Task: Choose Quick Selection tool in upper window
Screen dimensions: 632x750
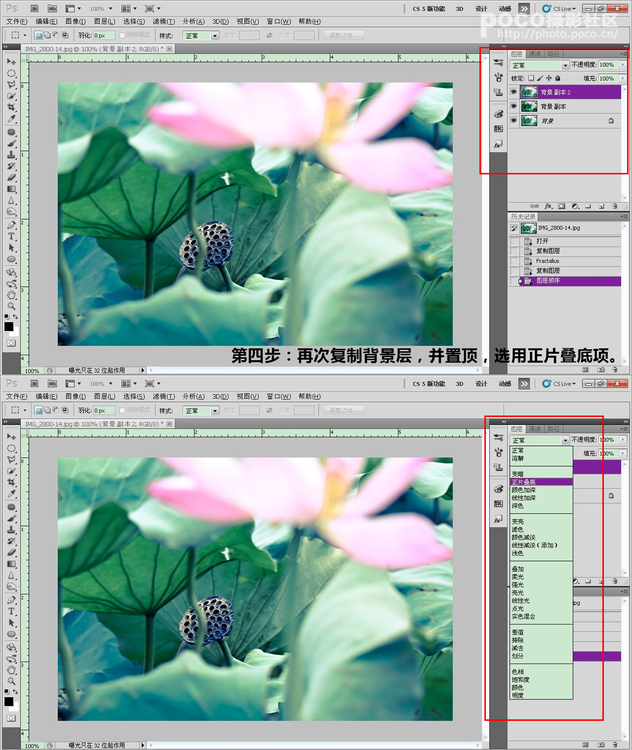Action: [11, 96]
